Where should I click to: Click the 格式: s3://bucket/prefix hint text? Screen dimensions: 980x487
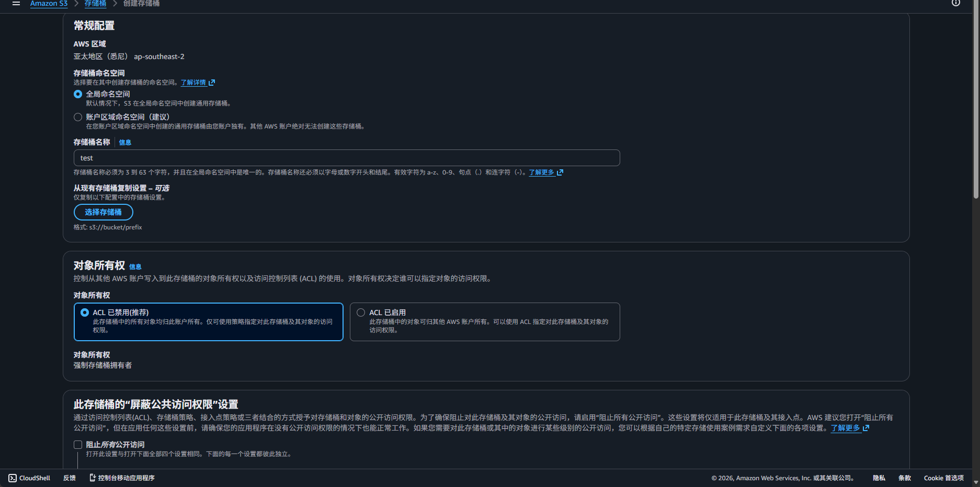(x=108, y=227)
